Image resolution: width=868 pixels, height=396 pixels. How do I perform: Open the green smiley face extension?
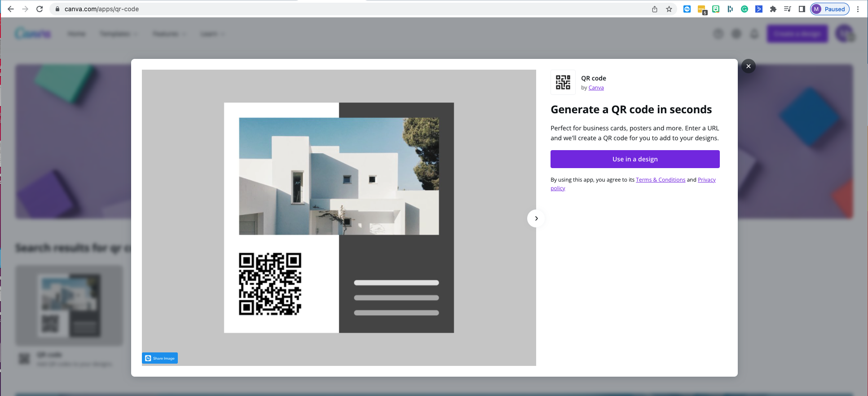pos(716,9)
